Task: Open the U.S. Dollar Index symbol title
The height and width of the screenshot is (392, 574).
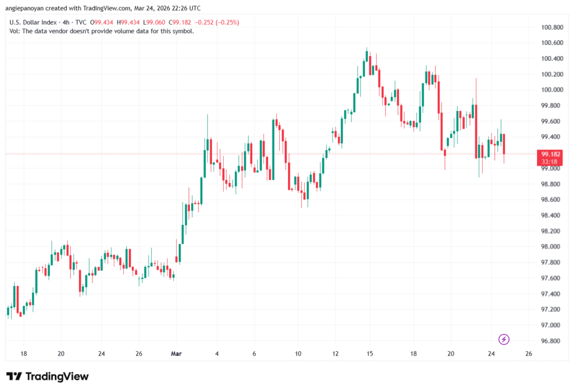Action: [x=36, y=22]
